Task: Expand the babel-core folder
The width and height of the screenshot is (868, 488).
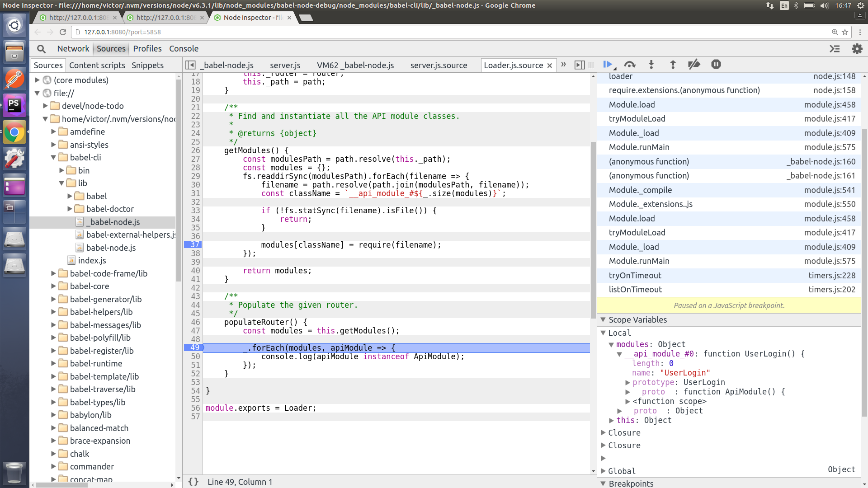Action: [x=53, y=286]
